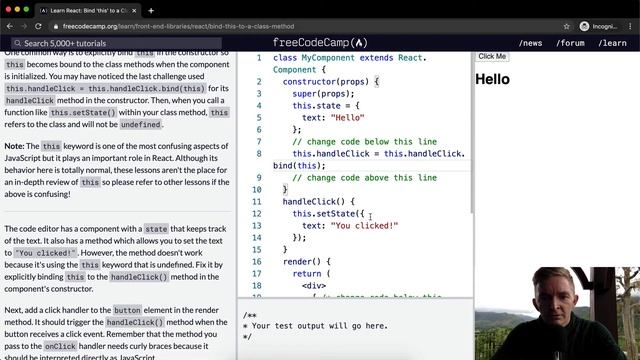Click the line 'constructor(props) {'
Image resolution: width=640 pixels, height=360 pixels.
coord(331,82)
